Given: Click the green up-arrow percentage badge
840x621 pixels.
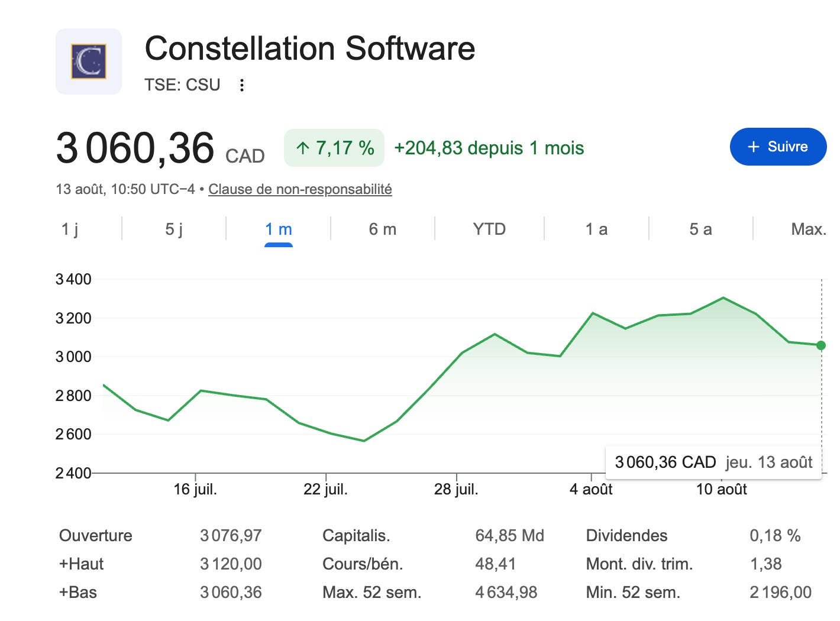Looking at the screenshot, I should [334, 148].
